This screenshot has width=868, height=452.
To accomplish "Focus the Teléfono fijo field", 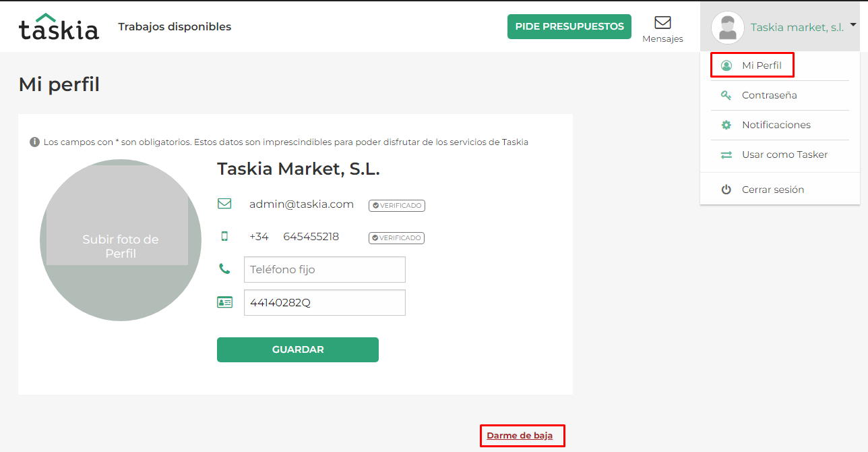I will click(325, 269).
